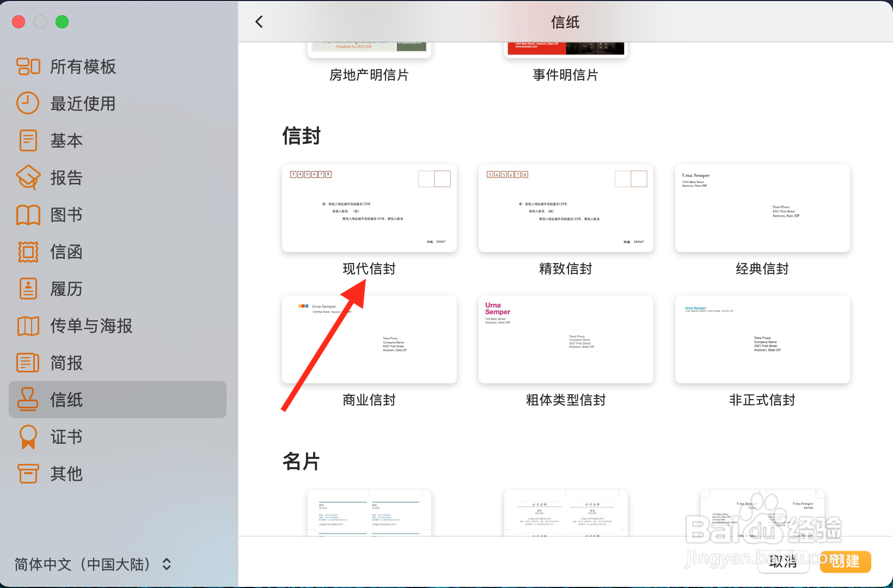Viewport: 893px width, 588px height.
Task: Select the 经典信封 template preview
Action: click(762, 209)
